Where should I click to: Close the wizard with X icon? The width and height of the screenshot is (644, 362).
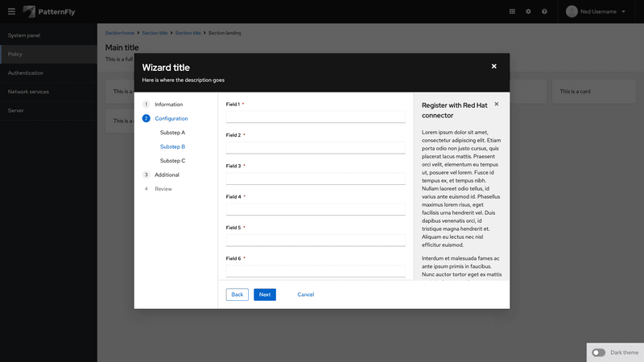[494, 66]
